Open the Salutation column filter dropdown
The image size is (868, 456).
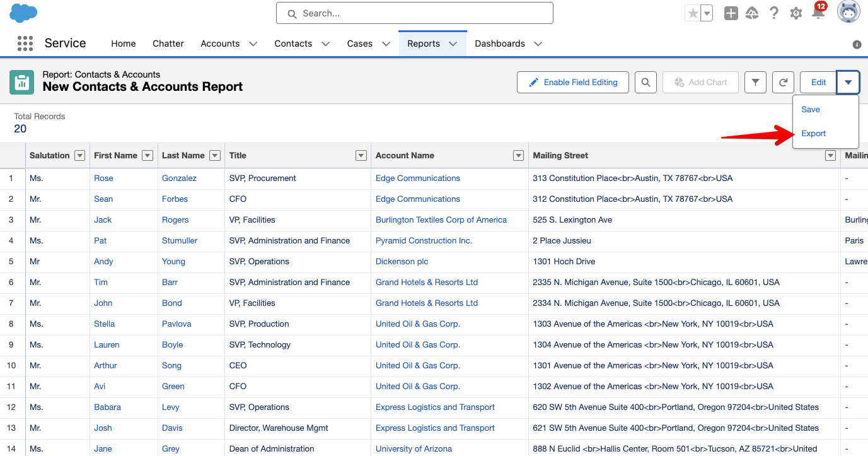tap(80, 155)
